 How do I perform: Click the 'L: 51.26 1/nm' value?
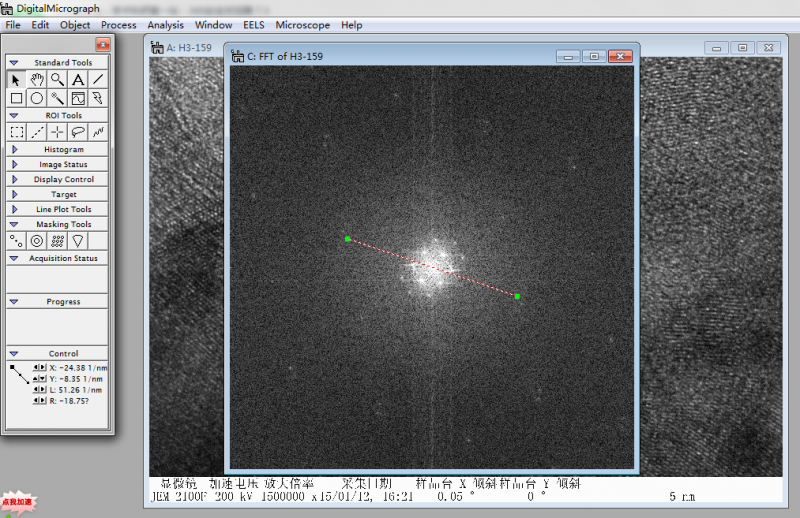[x=76, y=390]
